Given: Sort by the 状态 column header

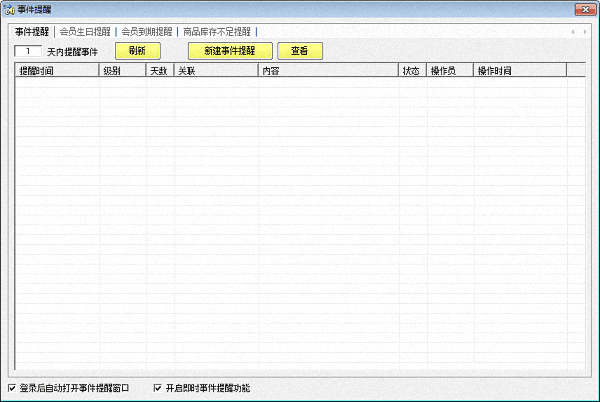Looking at the screenshot, I should pyautogui.click(x=411, y=71).
